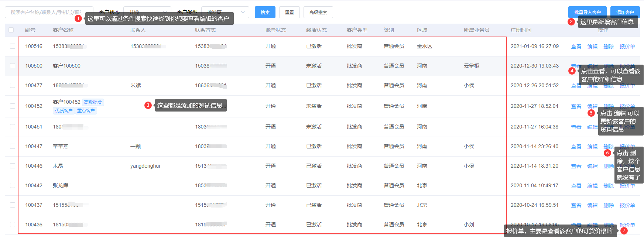Select the checkbox for customer row 100447
This screenshot has height=250, width=644.
13,146
